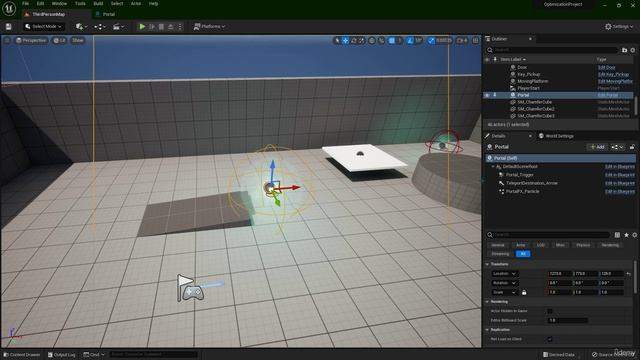Select the Portal_Trigger component
The width and height of the screenshot is (640, 360).
pos(520,175)
